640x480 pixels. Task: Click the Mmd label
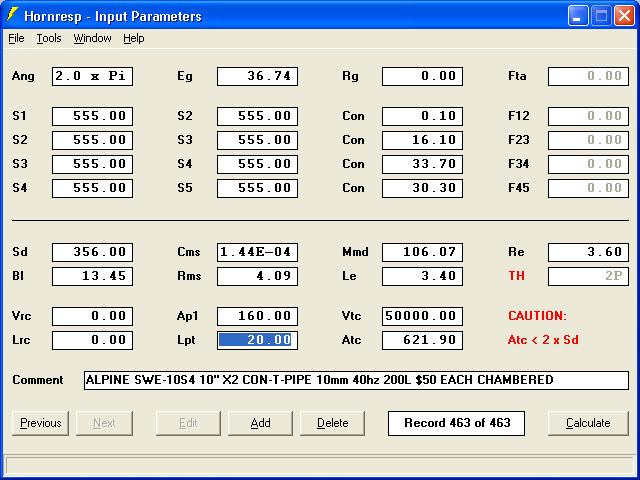(x=355, y=252)
